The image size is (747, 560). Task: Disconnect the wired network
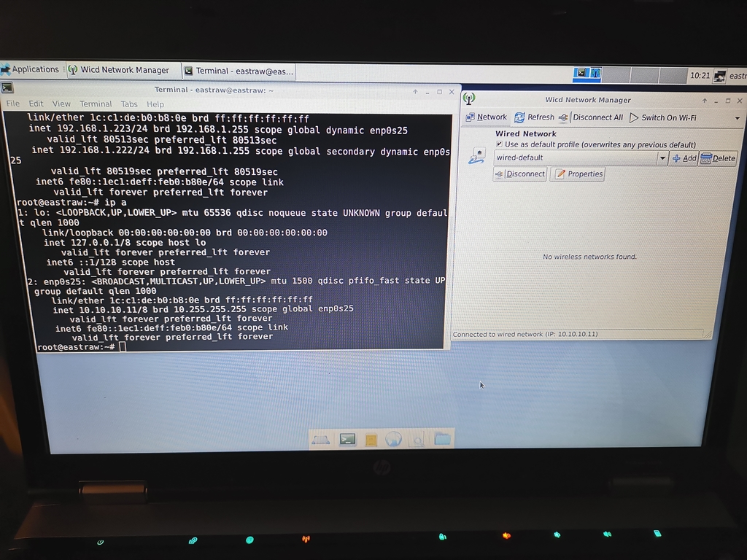[x=519, y=174]
